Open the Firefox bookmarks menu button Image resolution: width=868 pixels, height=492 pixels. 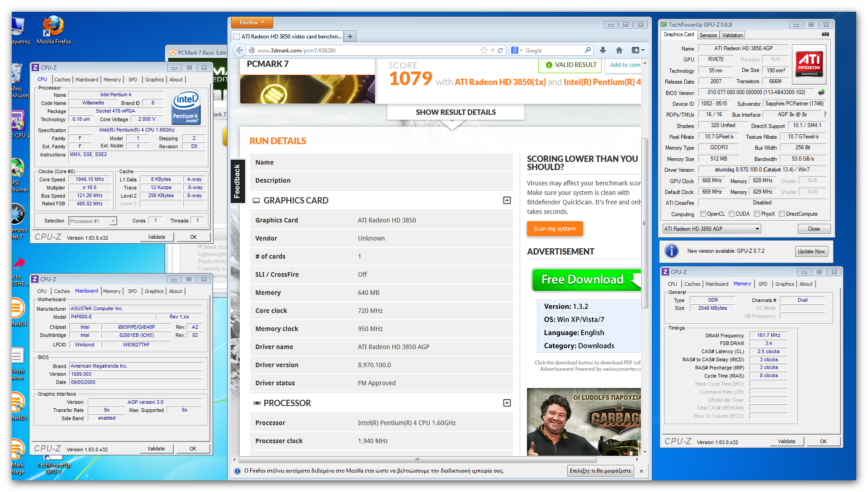[x=638, y=50]
